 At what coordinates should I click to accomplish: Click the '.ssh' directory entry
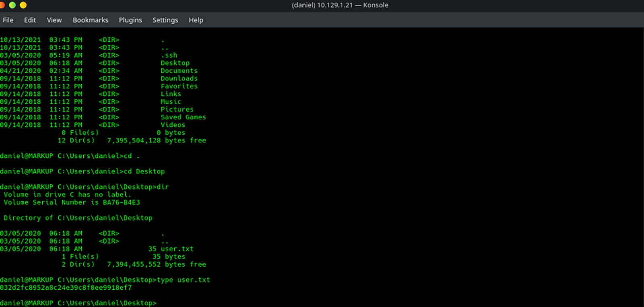click(x=169, y=55)
